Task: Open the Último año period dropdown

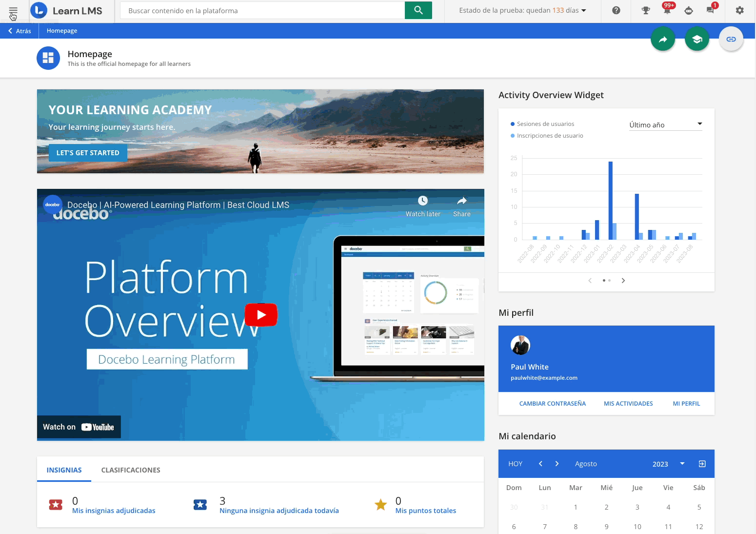Action: (666, 124)
